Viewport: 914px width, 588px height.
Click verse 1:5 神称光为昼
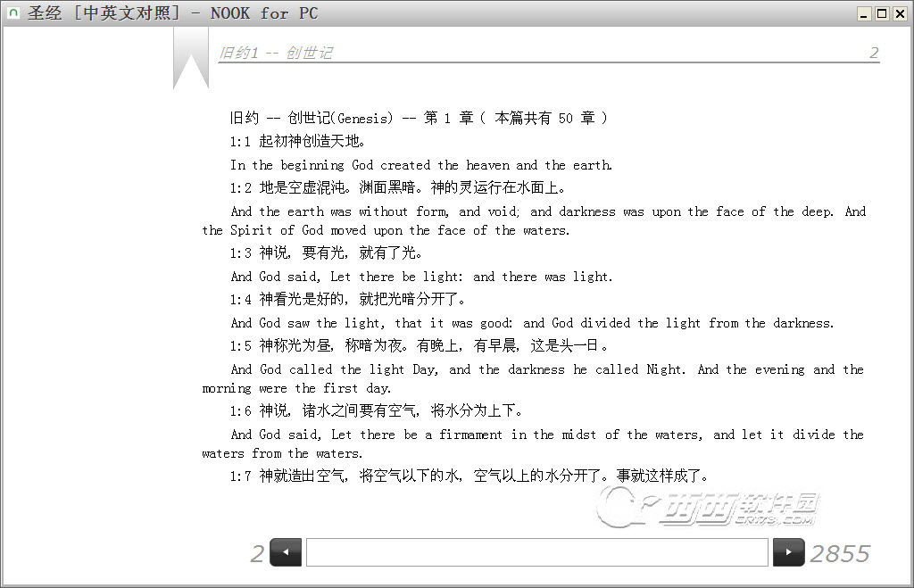click(420, 346)
